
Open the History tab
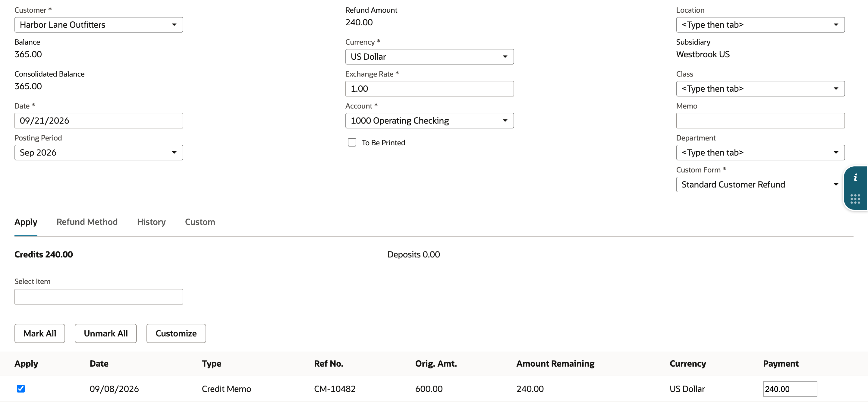pyautogui.click(x=151, y=222)
